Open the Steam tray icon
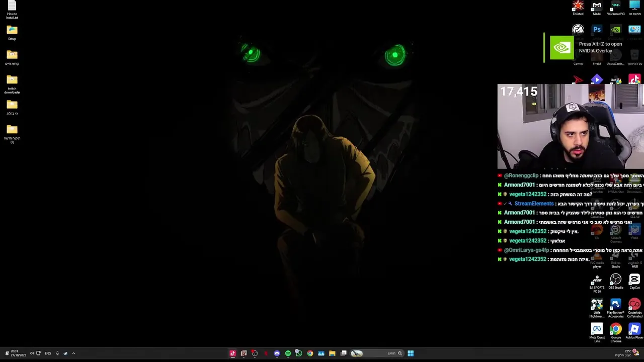 (65, 353)
